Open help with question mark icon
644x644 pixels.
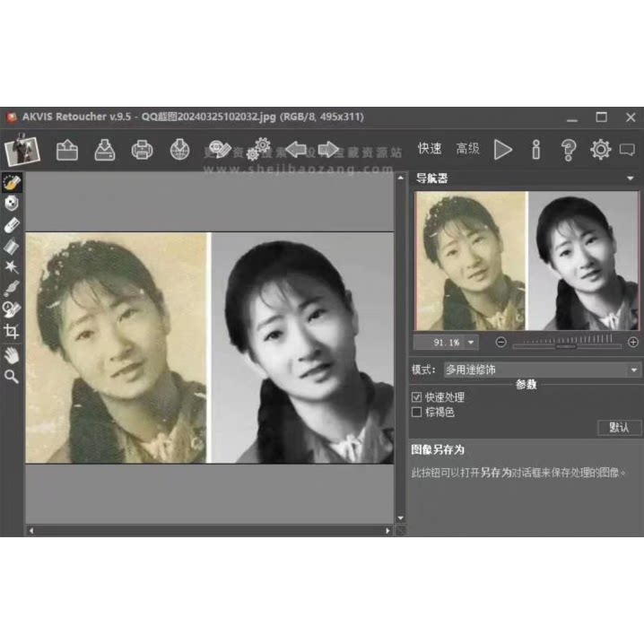click(x=569, y=150)
